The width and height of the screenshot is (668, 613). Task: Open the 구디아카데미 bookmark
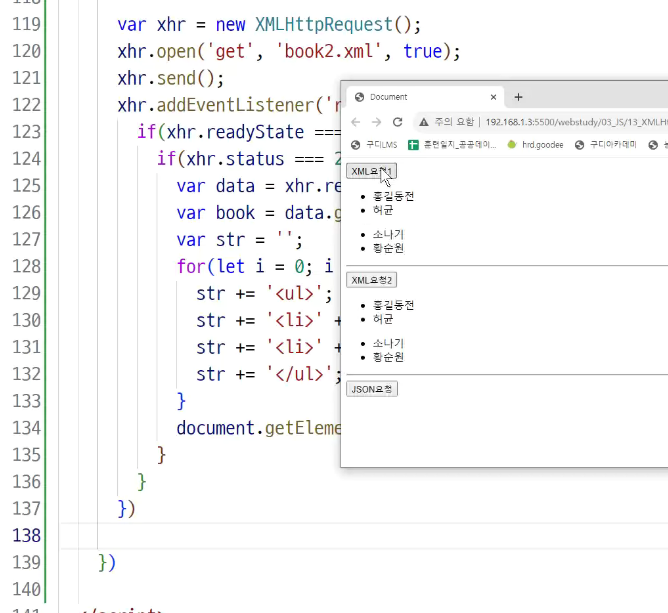tap(605, 145)
